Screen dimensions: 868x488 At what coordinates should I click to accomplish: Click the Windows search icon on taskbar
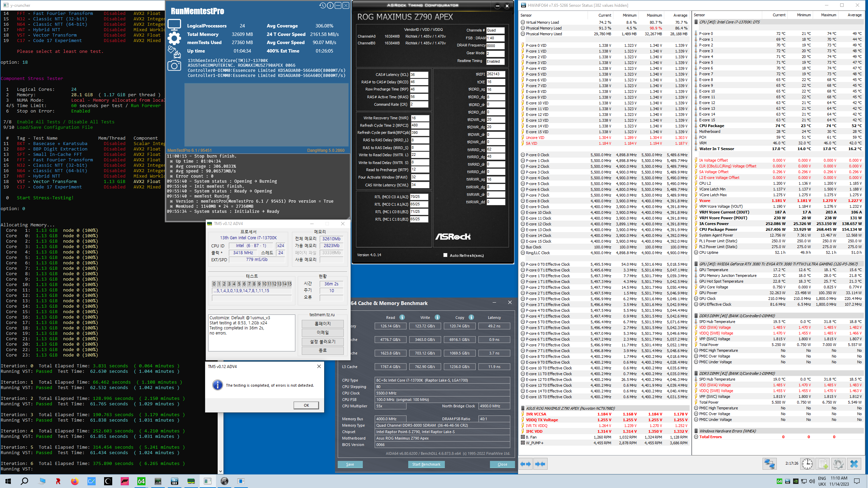25,481
